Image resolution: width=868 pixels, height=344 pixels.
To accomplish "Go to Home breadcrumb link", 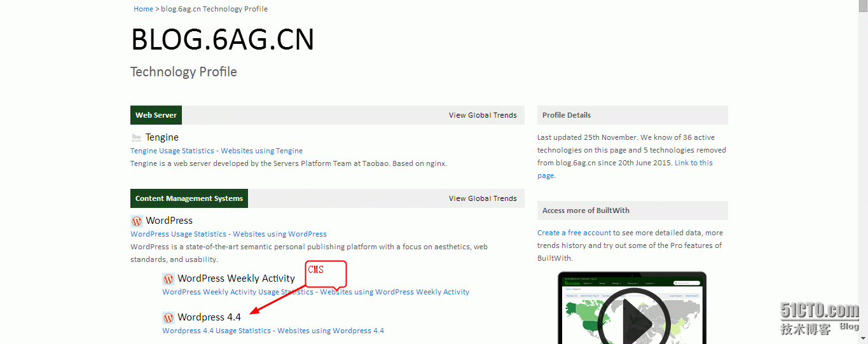I will [143, 9].
